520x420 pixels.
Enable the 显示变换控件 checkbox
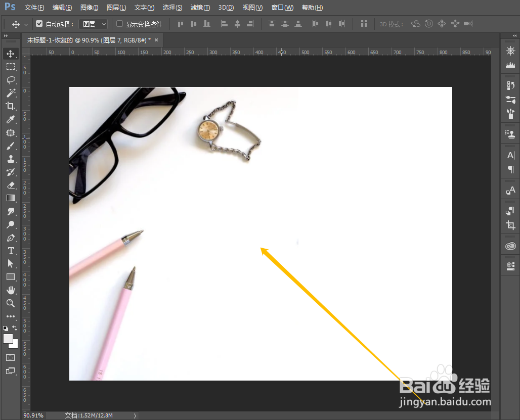coord(120,24)
